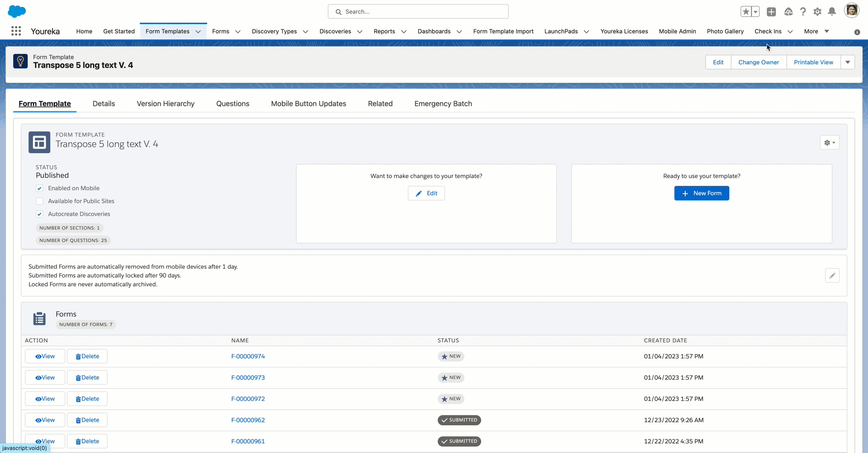Toggle the Enabled on Mobile checkbox
This screenshot has height=453, width=868.
[x=39, y=188]
